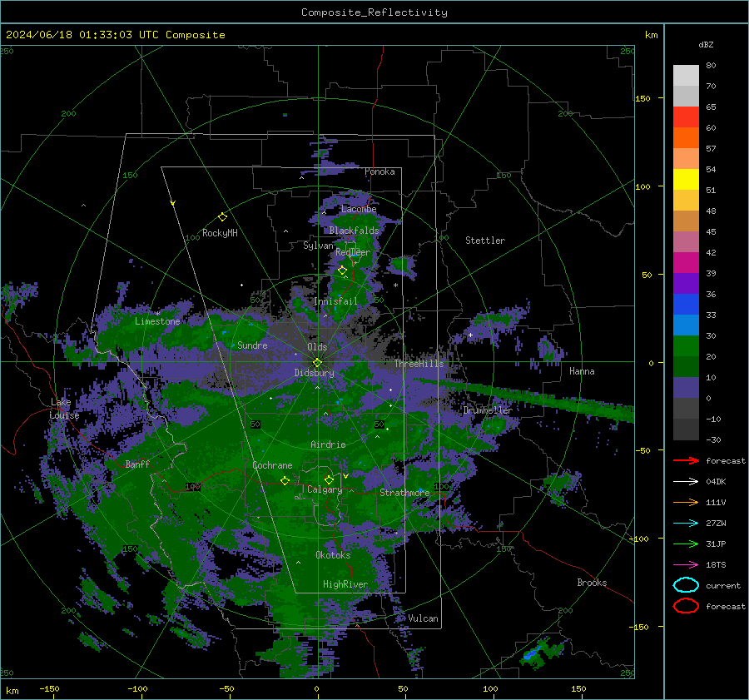Click the yellow diamond marker beside RockyMH

(x=222, y=217)
